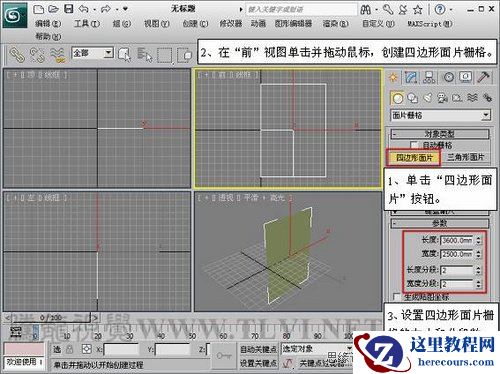The height and width of the screenshot is (374, 500).
Task: Open the 编辑(E) menu
Action: click(x=48, y=24)
